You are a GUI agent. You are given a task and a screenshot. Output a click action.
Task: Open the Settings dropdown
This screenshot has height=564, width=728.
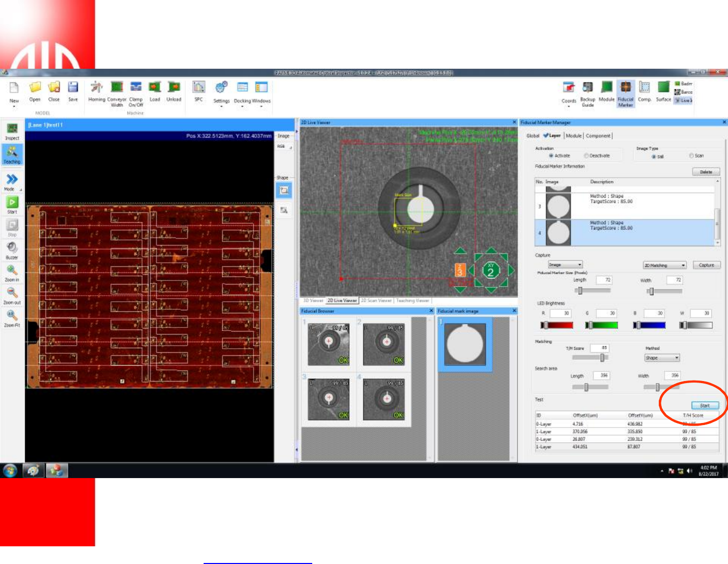click(221, 107)
